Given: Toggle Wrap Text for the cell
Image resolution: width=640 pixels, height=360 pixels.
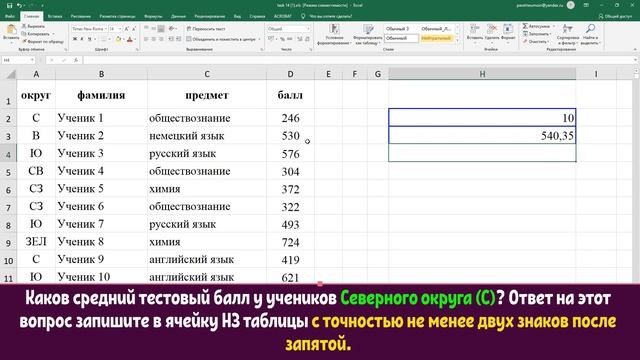Looking at the screenshot, I should pyautogui.click(x=206, y=29).
